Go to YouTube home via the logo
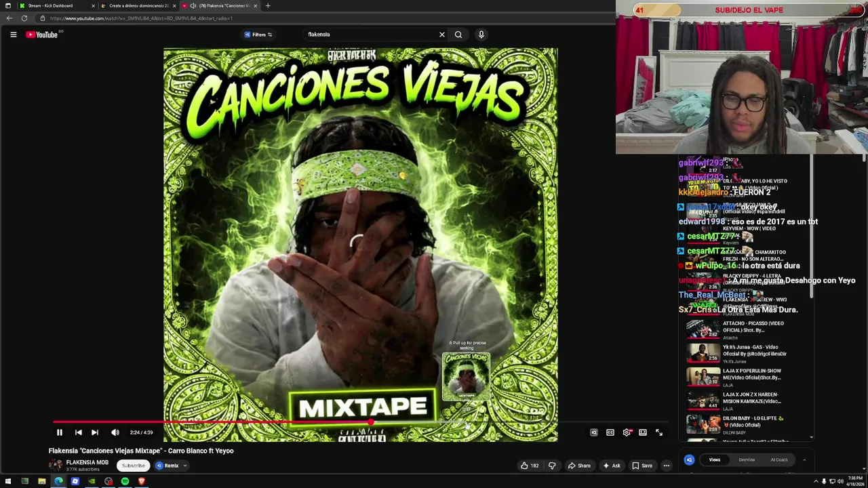868x488 pixels. pyautogui.click(x=42, y=35)
